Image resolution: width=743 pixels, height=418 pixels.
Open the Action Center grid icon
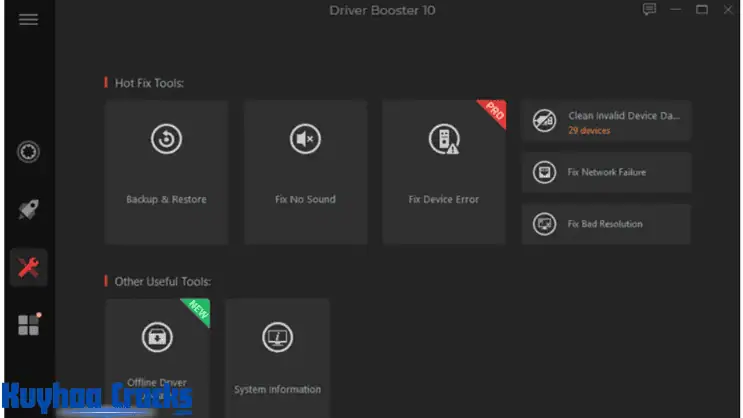point(28,325)
